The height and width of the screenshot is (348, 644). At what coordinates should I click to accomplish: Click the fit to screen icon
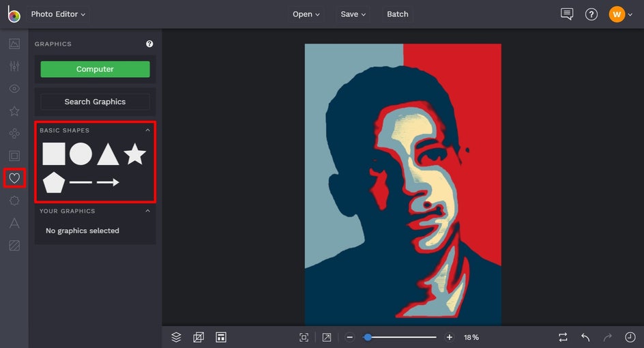[304, 337]
